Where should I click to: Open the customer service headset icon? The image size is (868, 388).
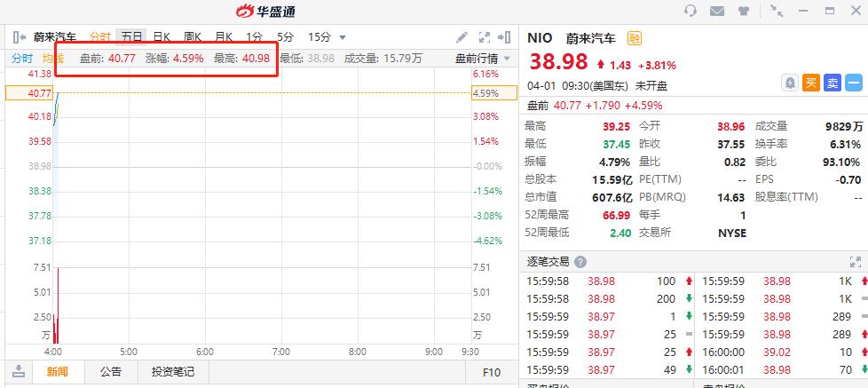[690, 11]
